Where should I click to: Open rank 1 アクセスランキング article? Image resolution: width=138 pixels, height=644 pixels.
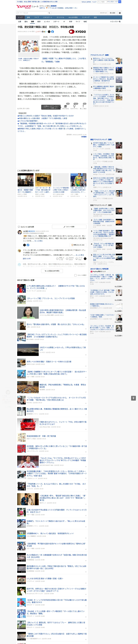pyautogui.click(x=103, y=60)
